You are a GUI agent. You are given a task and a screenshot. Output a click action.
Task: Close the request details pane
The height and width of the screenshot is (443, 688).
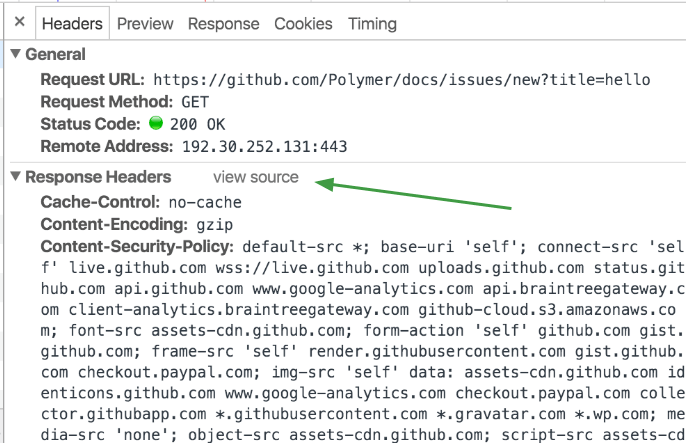(x=19, y=22)
